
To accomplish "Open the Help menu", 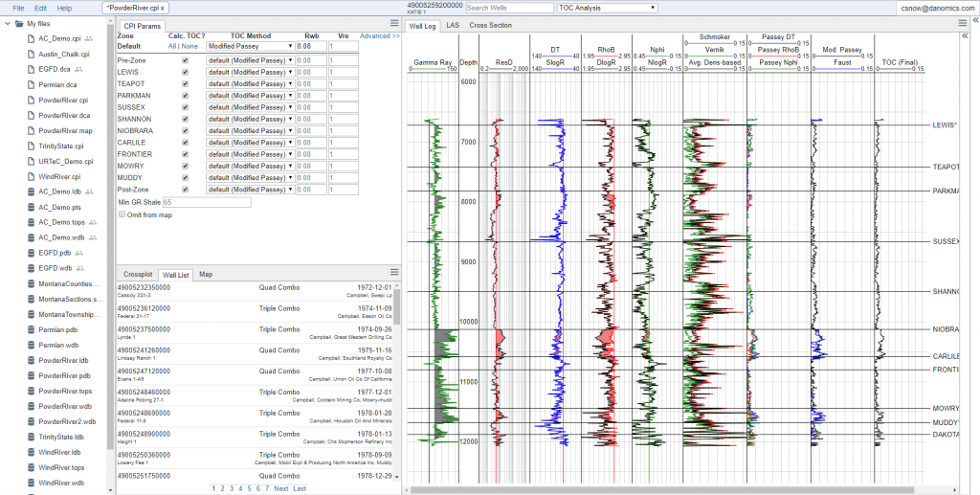I will [64, 8].
